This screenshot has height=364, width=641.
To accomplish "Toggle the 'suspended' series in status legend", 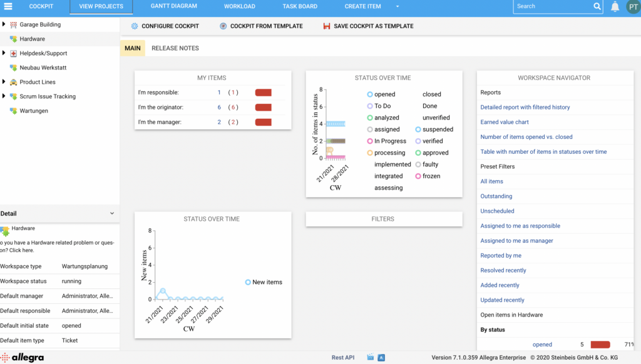I will point(418,129).
